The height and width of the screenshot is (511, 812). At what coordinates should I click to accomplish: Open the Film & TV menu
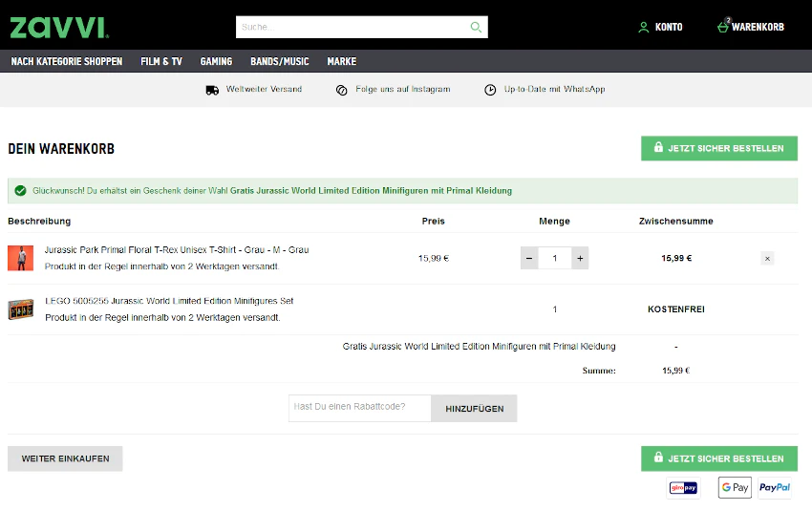click(x=161, y=61)
